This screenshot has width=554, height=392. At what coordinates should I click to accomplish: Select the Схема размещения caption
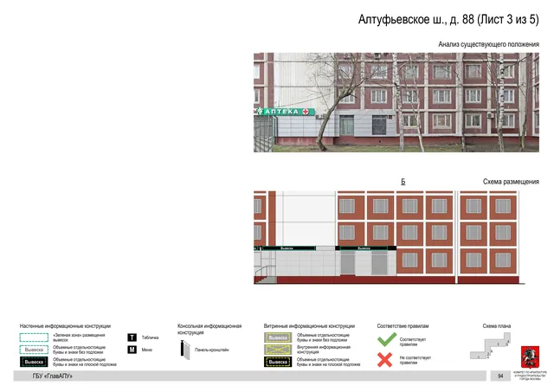point(511,182)
